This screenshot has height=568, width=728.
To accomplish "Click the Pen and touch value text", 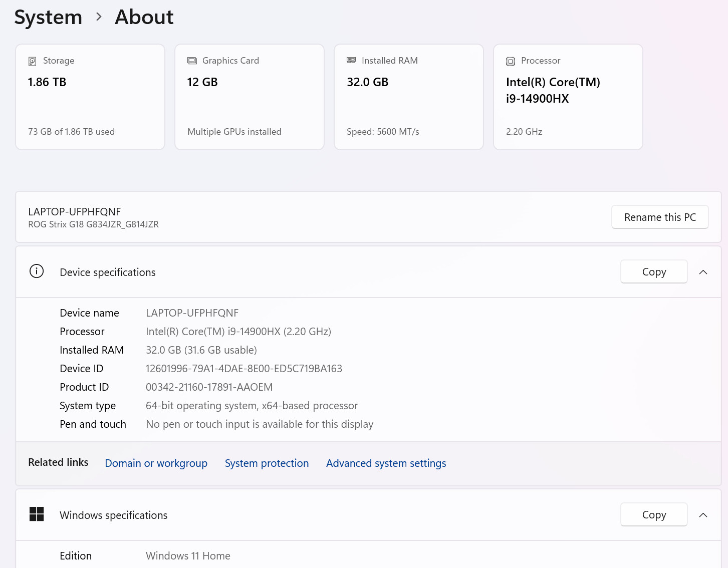I will pos(260,424).
